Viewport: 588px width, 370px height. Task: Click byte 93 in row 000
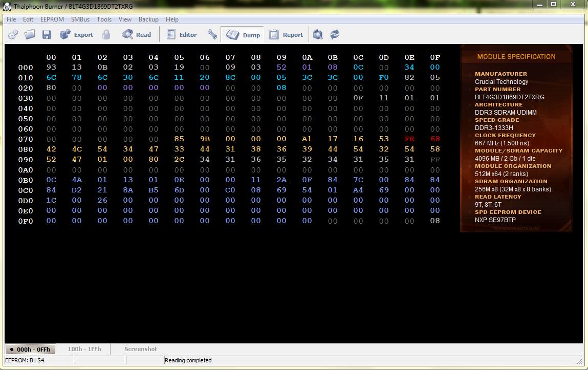[51, 67]
